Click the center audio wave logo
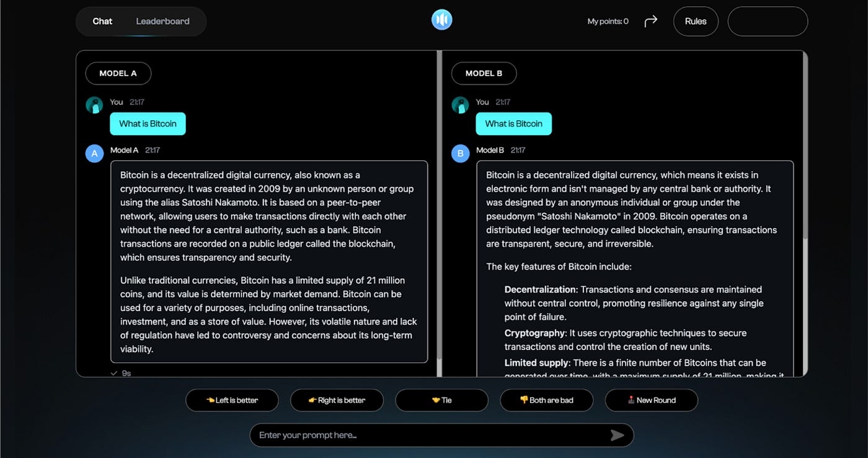This screenshot has width=868, height=458. click(x=441, y=20)
